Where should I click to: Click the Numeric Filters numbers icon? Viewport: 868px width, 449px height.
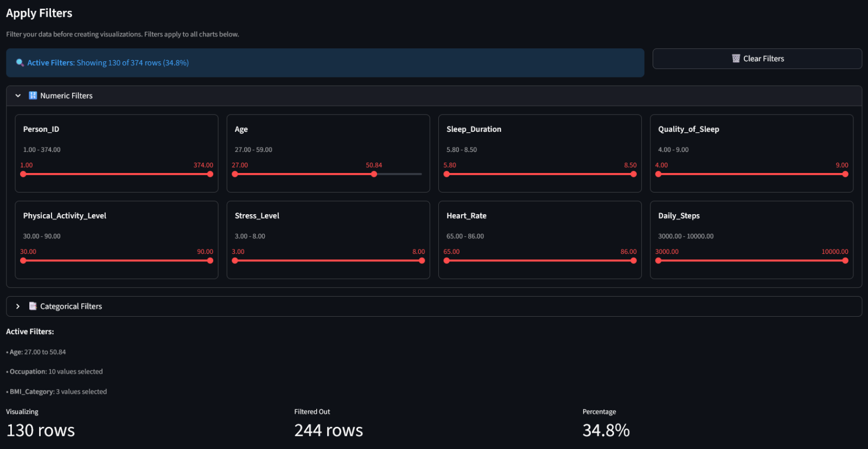pos(33,95)
